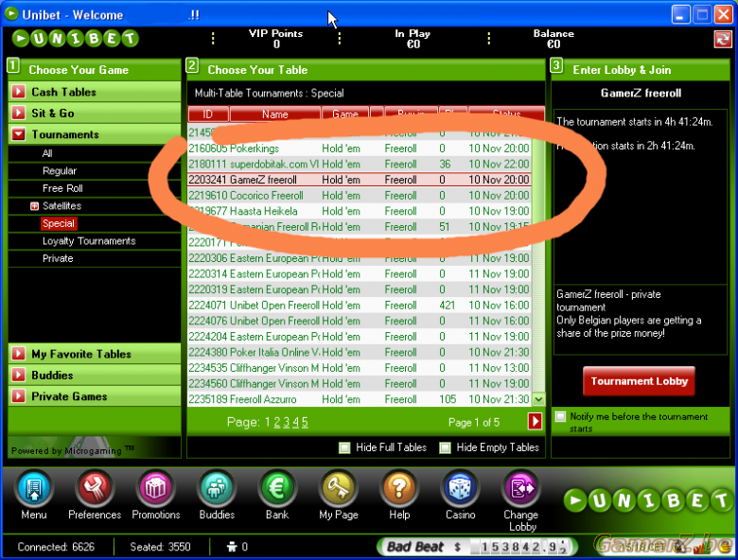The width and height of the screenshot is (738, 560).
Task: Tick Notify me before the tournament starts
Action: pyautogui.click(x=560, y=416)
